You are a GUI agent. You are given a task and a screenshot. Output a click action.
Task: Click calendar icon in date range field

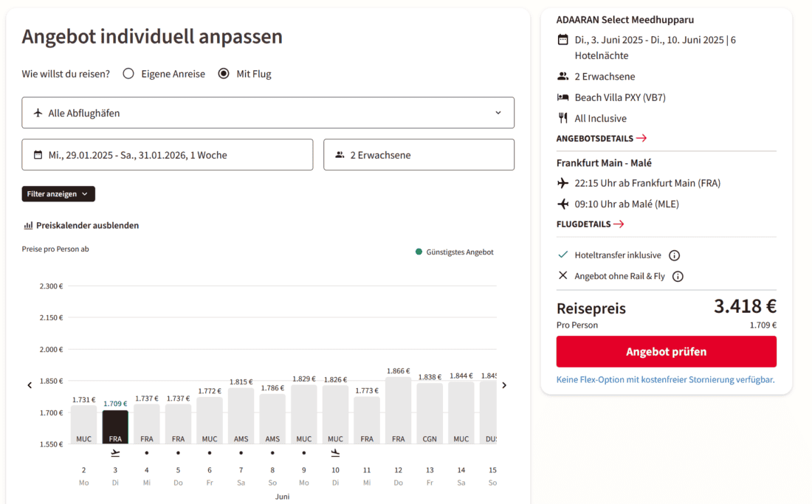click(38, 155)
